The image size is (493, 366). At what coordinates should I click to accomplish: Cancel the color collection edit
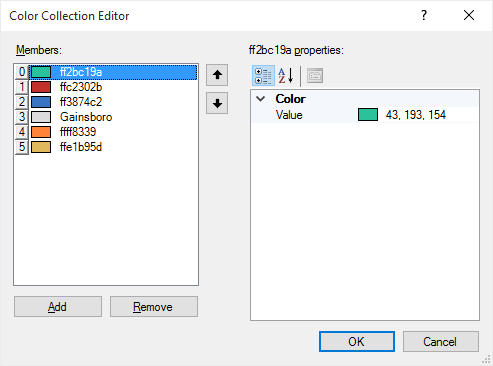(x=441, y=342)
